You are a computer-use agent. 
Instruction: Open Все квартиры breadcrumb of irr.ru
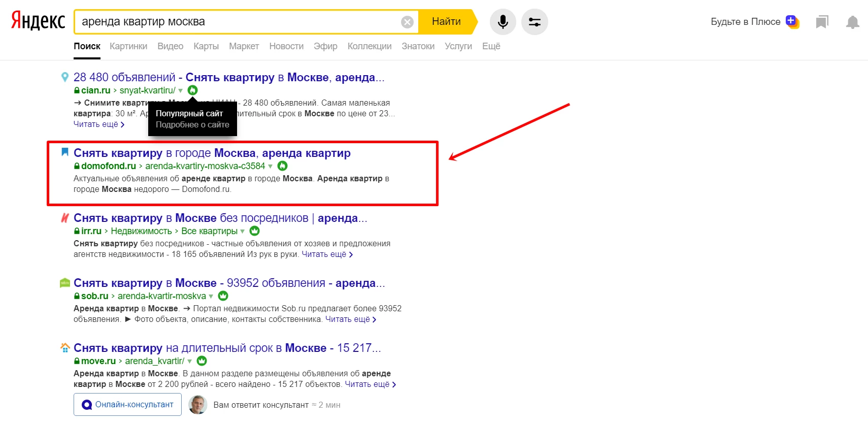209,231
